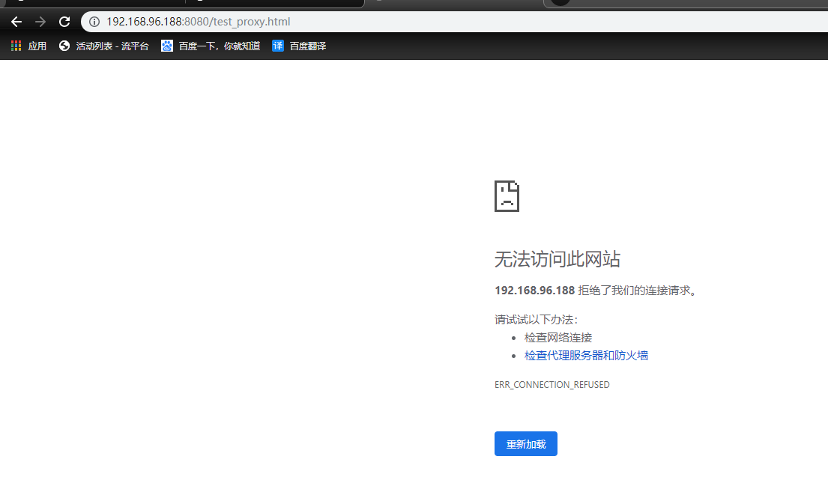
Task: Click the address bar showing 192.168.96.188:8080/test_proxy.html
Action: coord(454,22)
